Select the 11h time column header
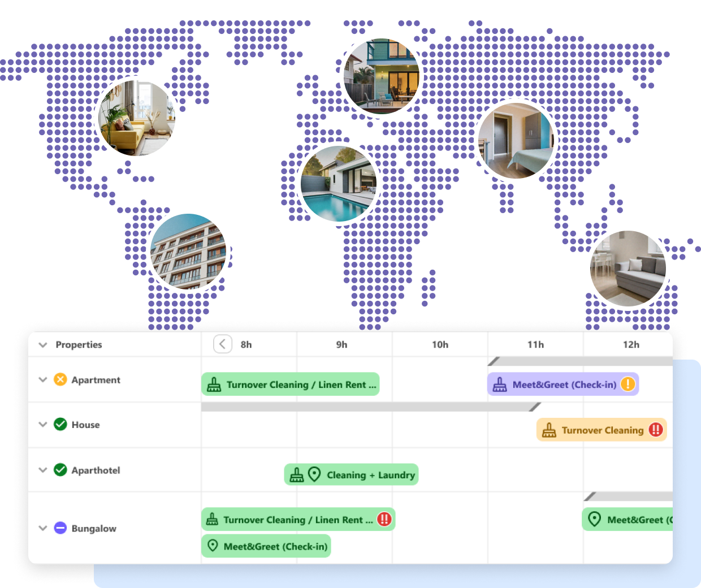701x588 pixels. click(x=535, y=345)
